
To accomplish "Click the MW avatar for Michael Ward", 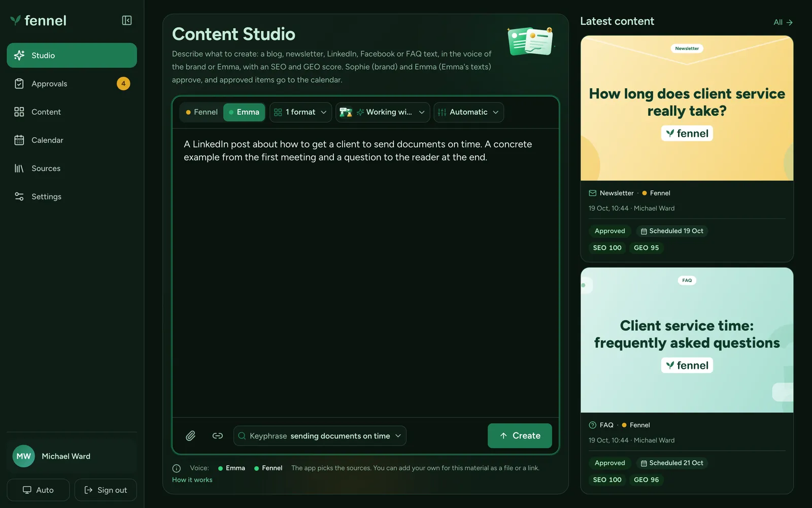I will pos(24,456).
